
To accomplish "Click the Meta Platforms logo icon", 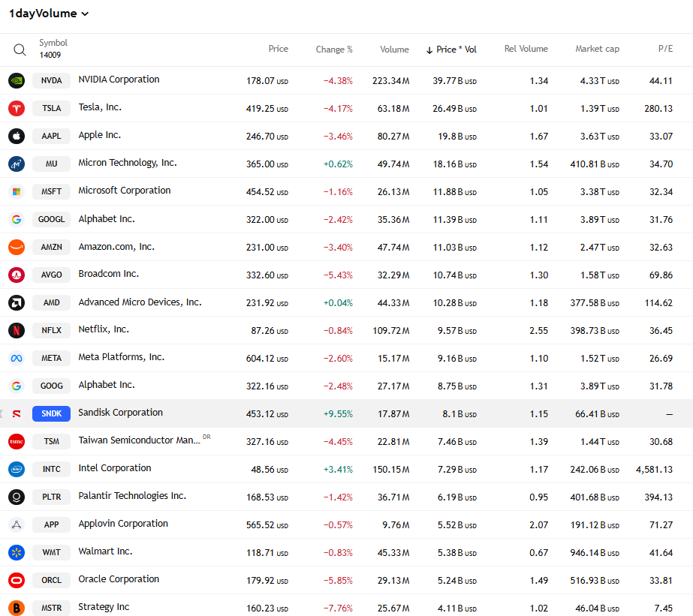I will coord(17,358).
